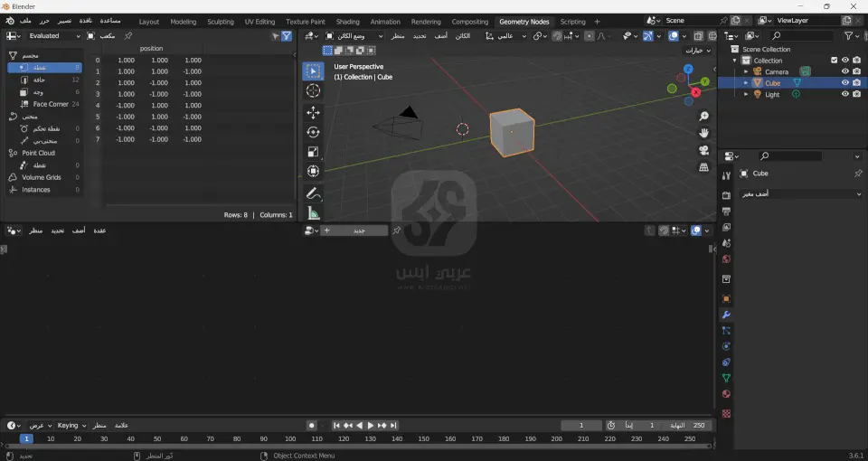This screenshot has height=461, width=868.
Task: Open the Object properties tab (orange square)
Action: (x=726, y=299)
